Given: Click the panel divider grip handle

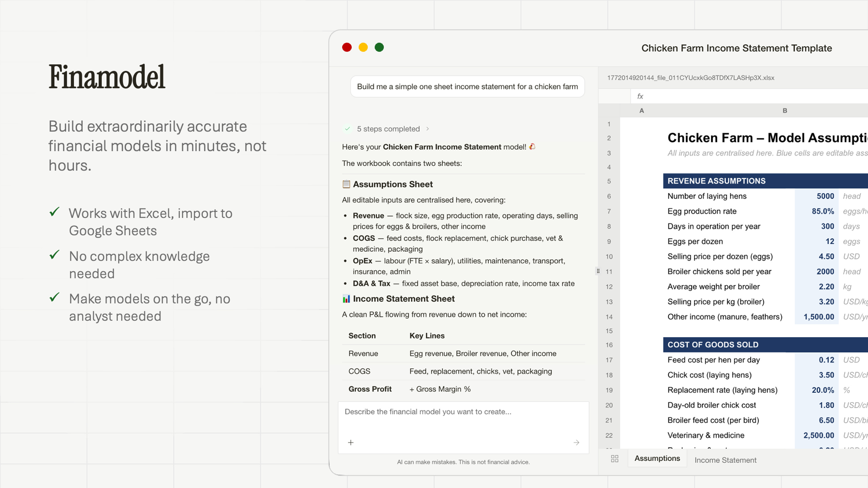Looking at the screenshot, I should click(x=598, y=271).
